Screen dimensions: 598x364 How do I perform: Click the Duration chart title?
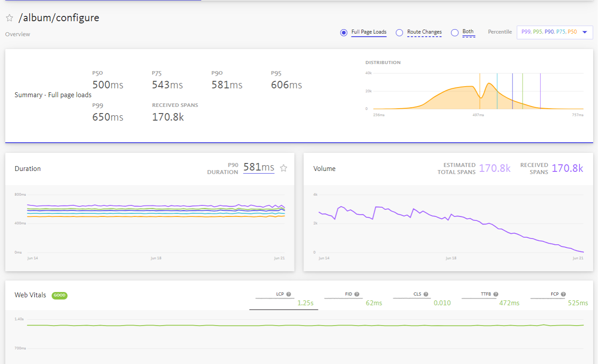click(x=27, y=169)
